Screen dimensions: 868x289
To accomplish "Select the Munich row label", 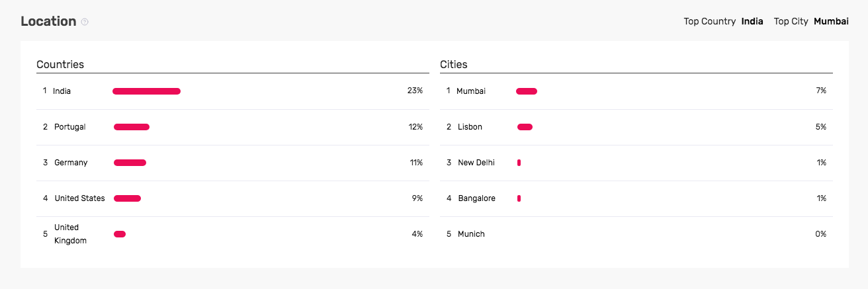I will coord(471,234).
